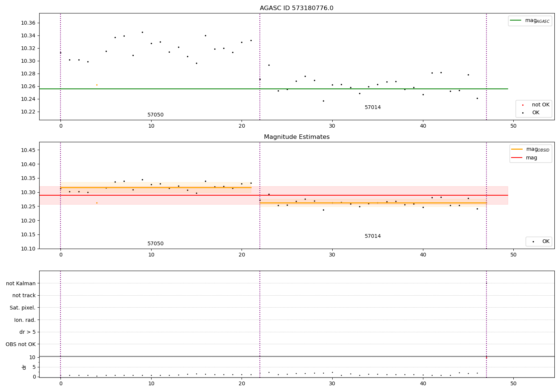560x392 pixels.
Task: Click the rotated 'dr' axis label
Action: click(x=24, y=367)
